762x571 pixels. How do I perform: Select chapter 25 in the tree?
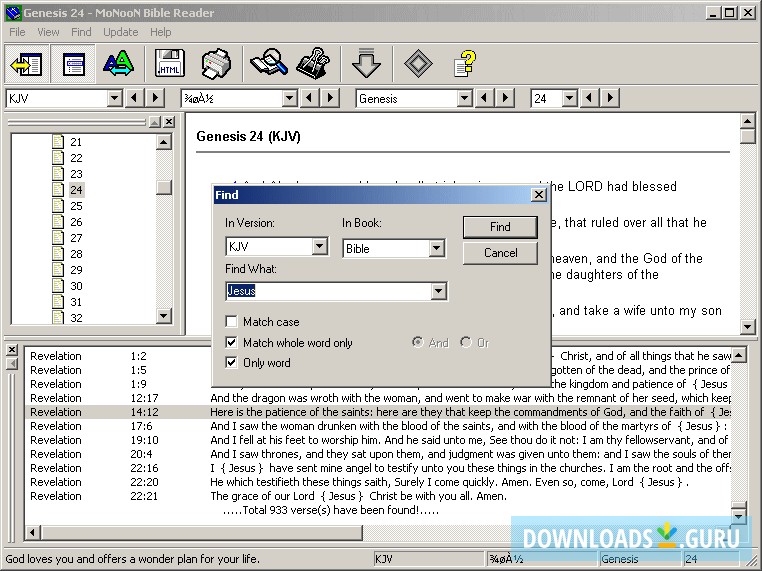click(76, 206)
